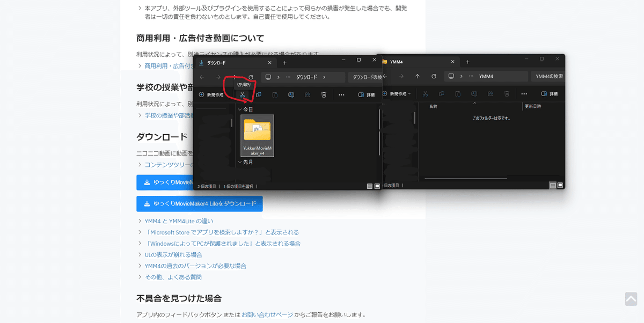Add a new tab in the Downloads window
This screenshot has height=323, width=644.
(x=285, y=63)
